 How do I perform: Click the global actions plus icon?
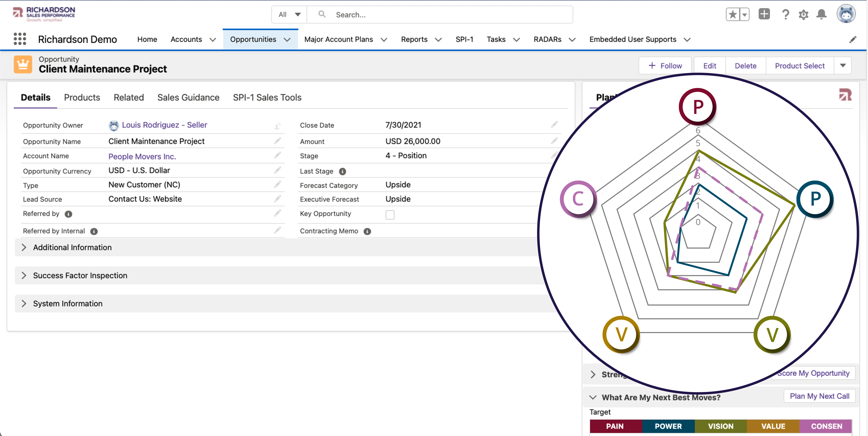click(764, 14)
